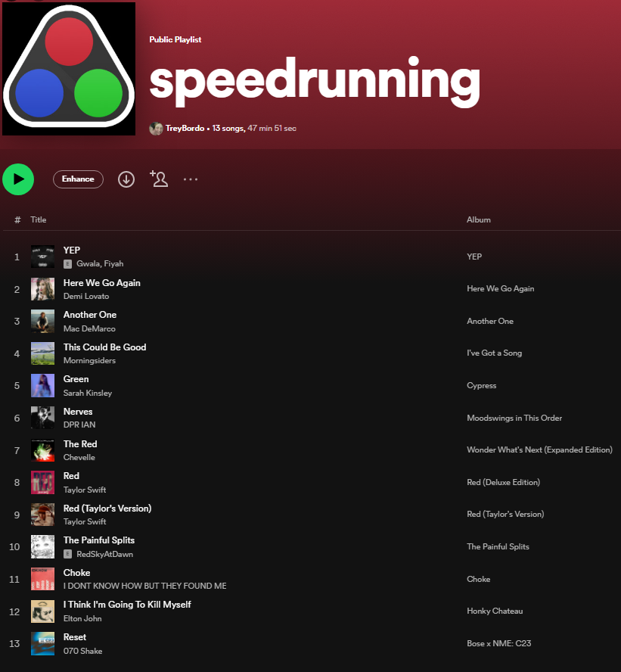Download the playlist

pos(126,179)
